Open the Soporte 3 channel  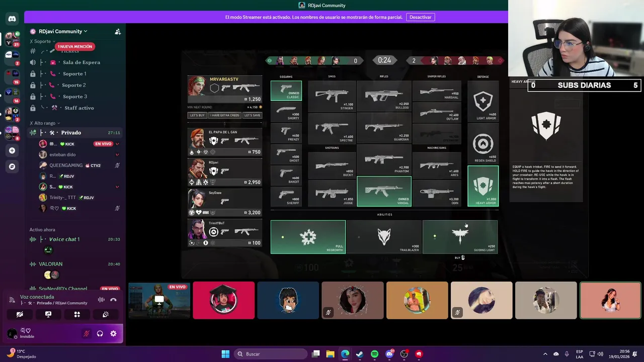[x=75, y=97]
